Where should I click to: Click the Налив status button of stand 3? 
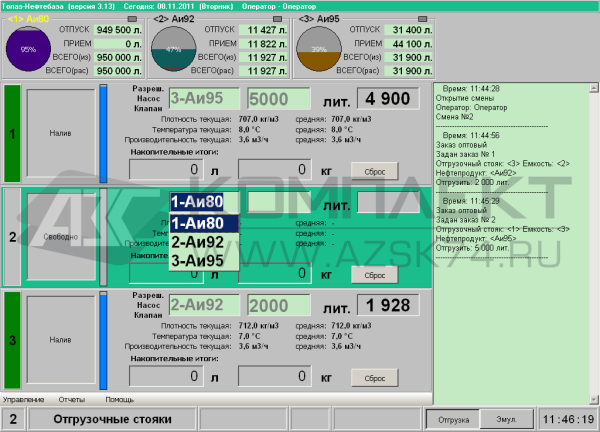59,340
